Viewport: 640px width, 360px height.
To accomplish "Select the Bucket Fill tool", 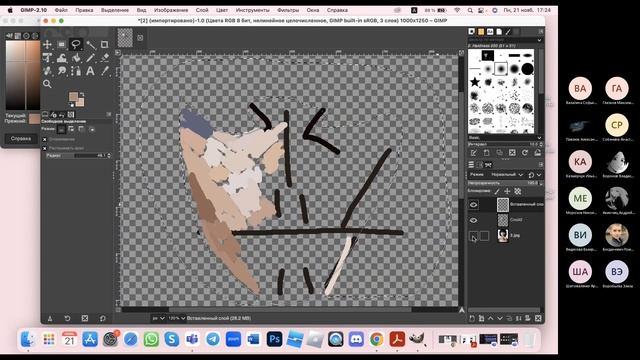I will [76, 58].
